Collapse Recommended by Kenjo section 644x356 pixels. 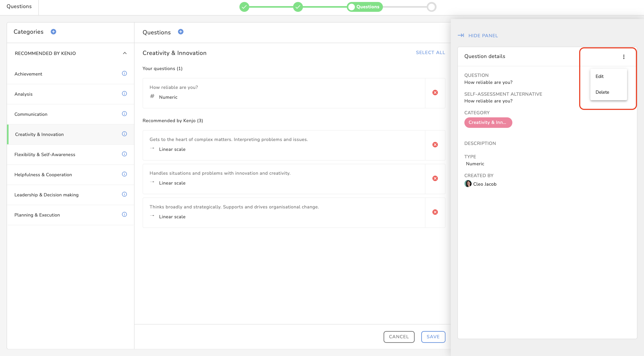(x=125, y=53)
